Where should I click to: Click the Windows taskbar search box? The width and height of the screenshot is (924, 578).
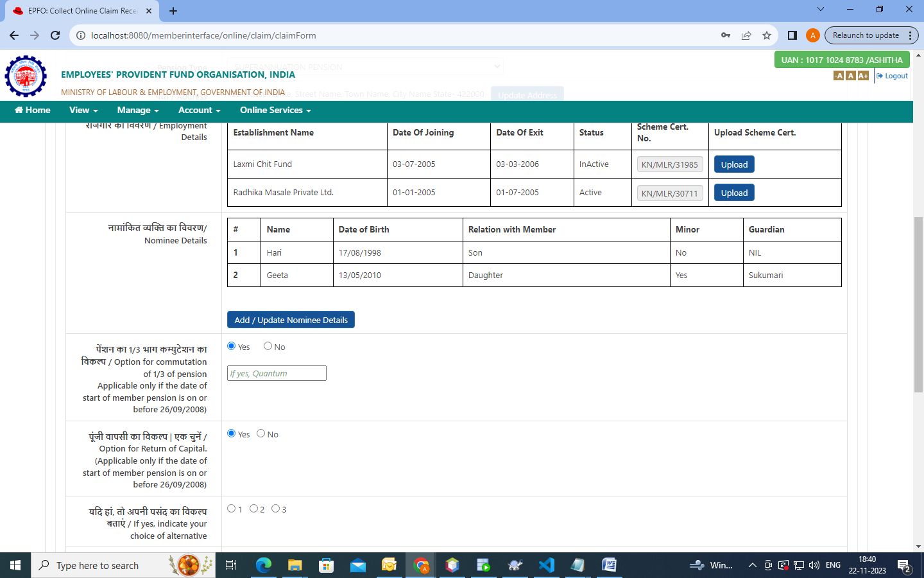pos(123,565)
